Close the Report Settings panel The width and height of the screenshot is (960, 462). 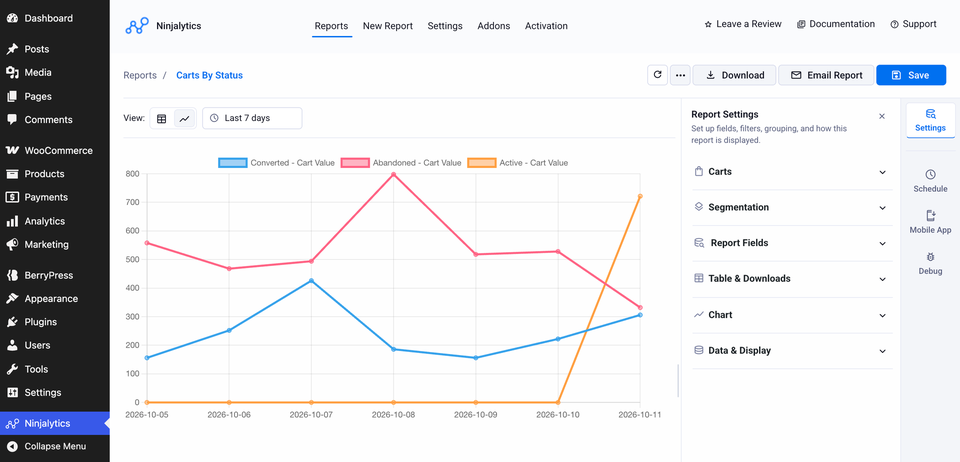pos(882,116)
